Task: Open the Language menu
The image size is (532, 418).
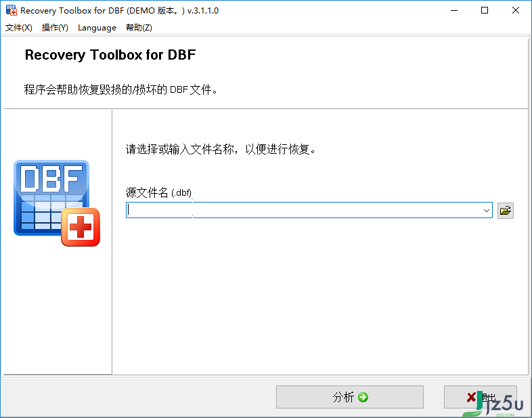Action: click(x=97, y=28)
